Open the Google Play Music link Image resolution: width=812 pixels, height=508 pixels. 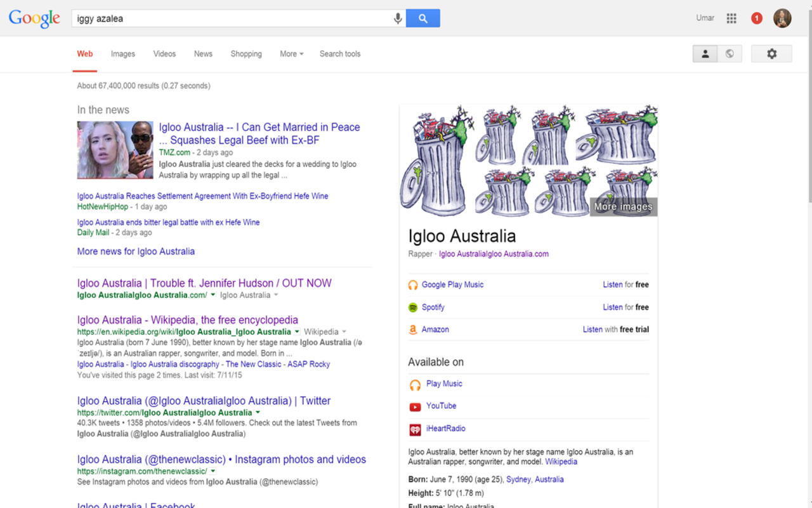452,285
